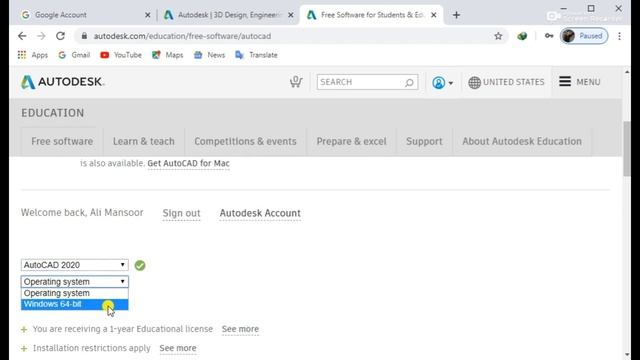The height and width of the screenshot is (360, 640).
Task: Open the shopping cart icon
Action: [296, 82]
